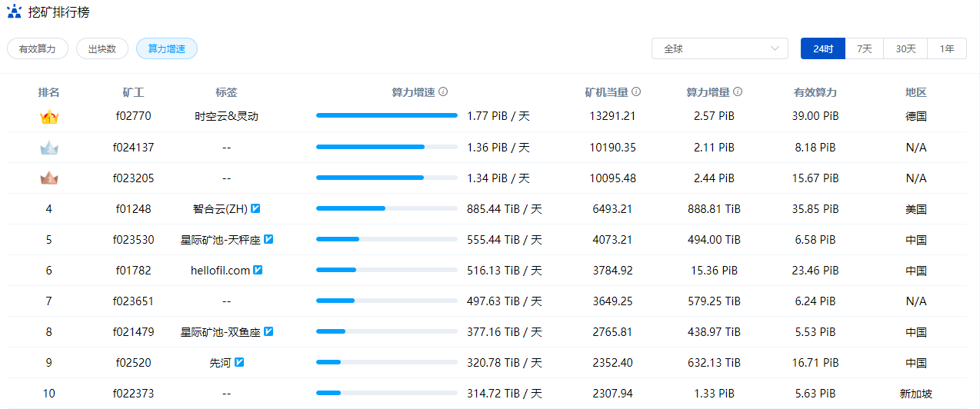Select the active 算力增速 filter pill
Image resolution: width=980 pixels, height=409 pixels.
tap(167, 48)
